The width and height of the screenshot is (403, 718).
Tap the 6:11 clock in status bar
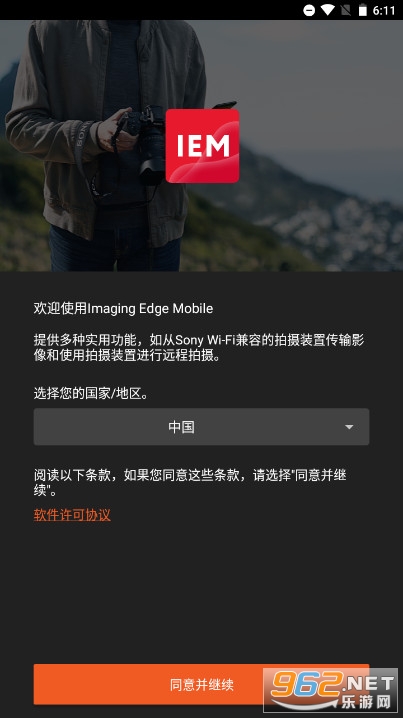(384, 11)
